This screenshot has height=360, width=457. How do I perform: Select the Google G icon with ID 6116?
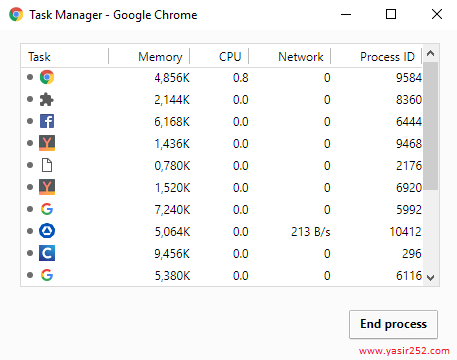tap(47, 275)
